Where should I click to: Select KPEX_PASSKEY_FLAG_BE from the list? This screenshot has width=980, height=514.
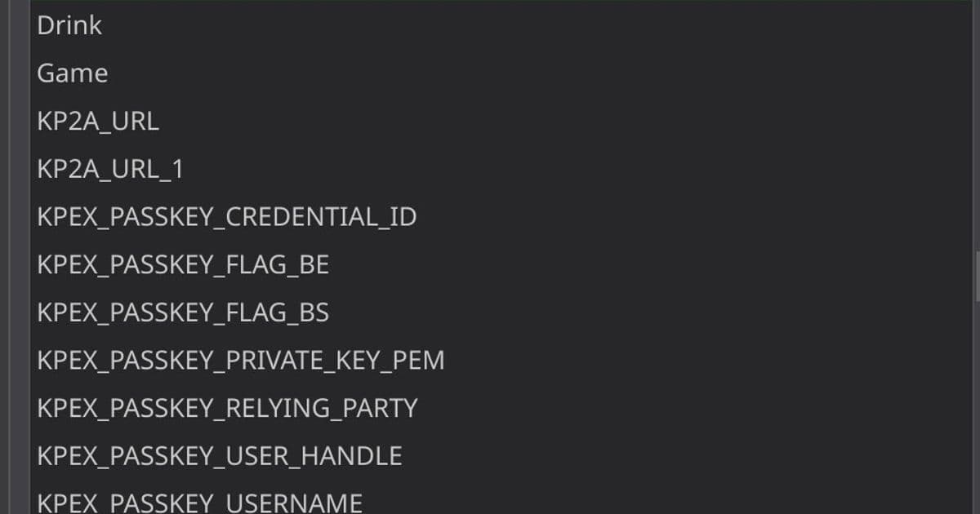pos(184,264)
